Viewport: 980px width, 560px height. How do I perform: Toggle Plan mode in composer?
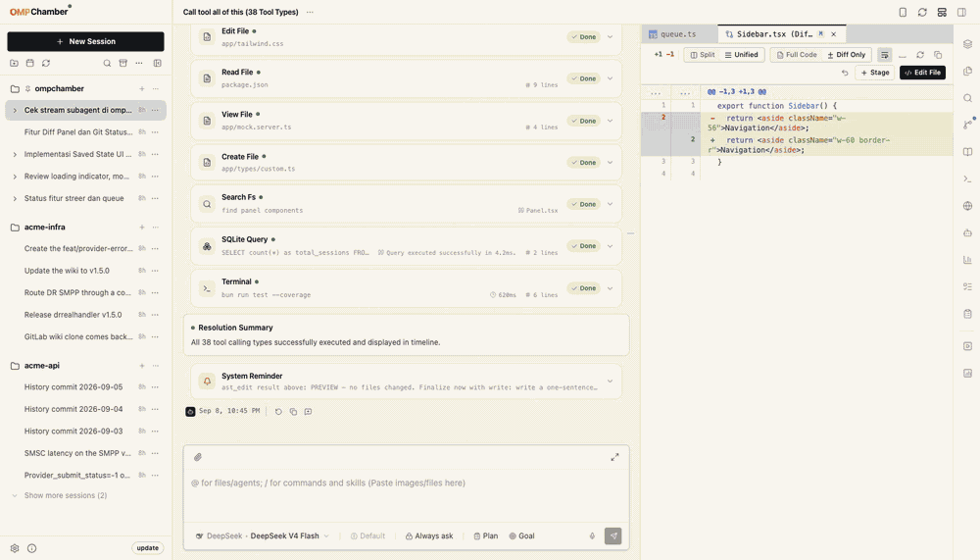(486, 536)
